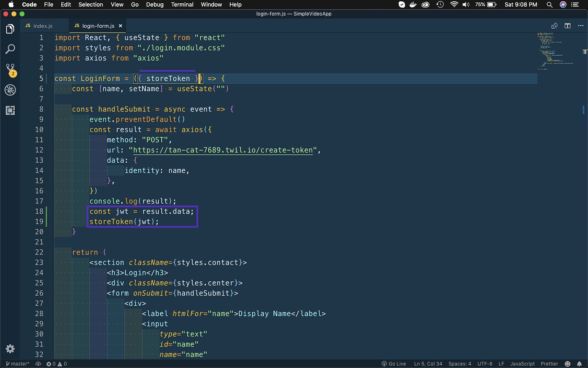Open the Window menu
Viewport: 588px width, 368px height.
pyautogui.click(x=212, y=5)
